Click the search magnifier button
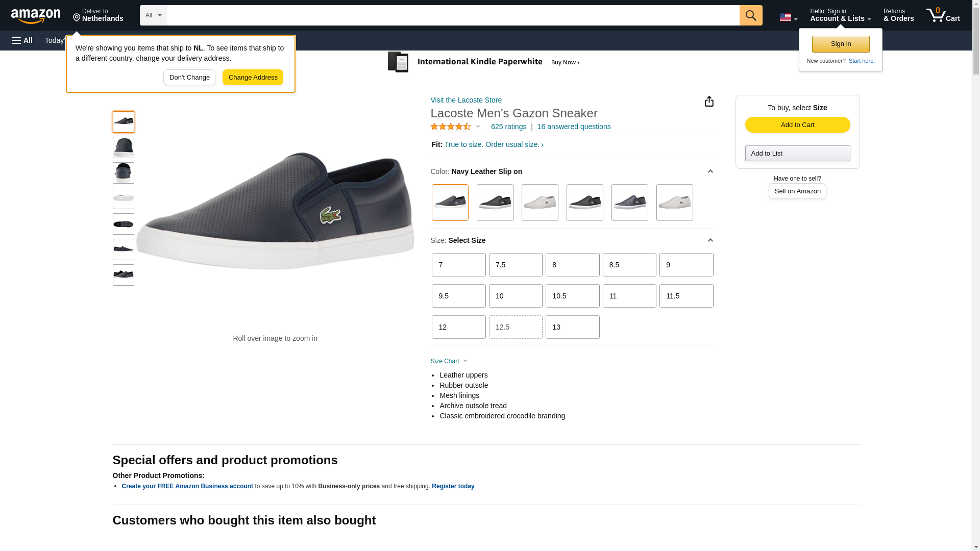The width and height of the screenshot is (980, 551). (750, 15)
